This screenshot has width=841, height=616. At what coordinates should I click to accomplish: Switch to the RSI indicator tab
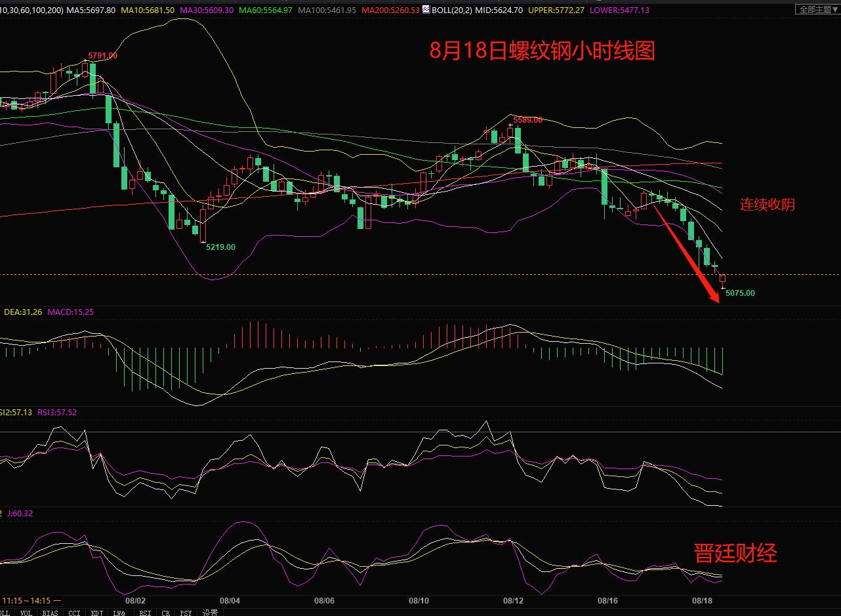pos(144,612)
